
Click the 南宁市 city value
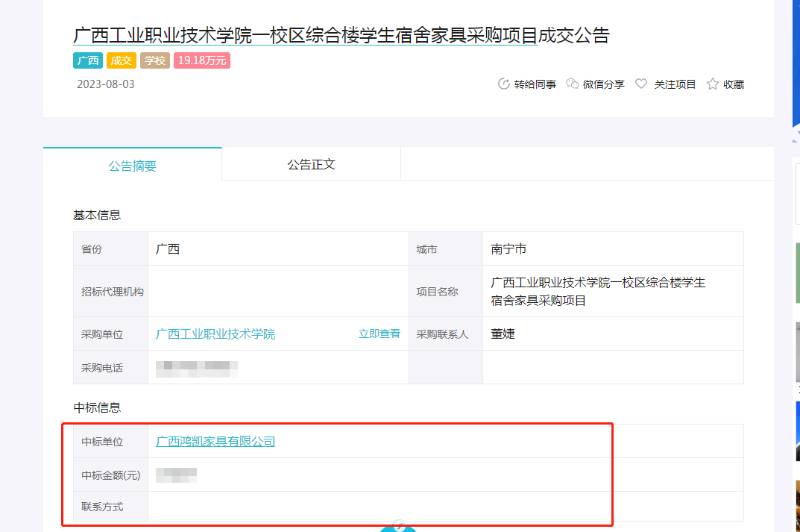click(509, 249)
